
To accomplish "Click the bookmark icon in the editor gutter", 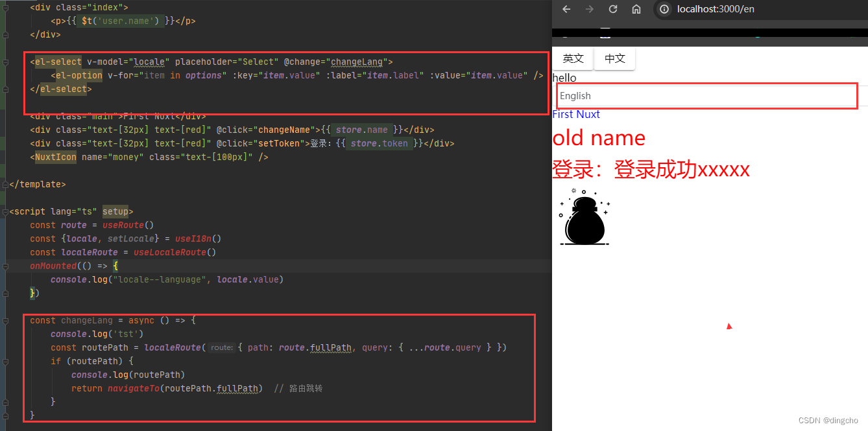I will tap(5, 6).
